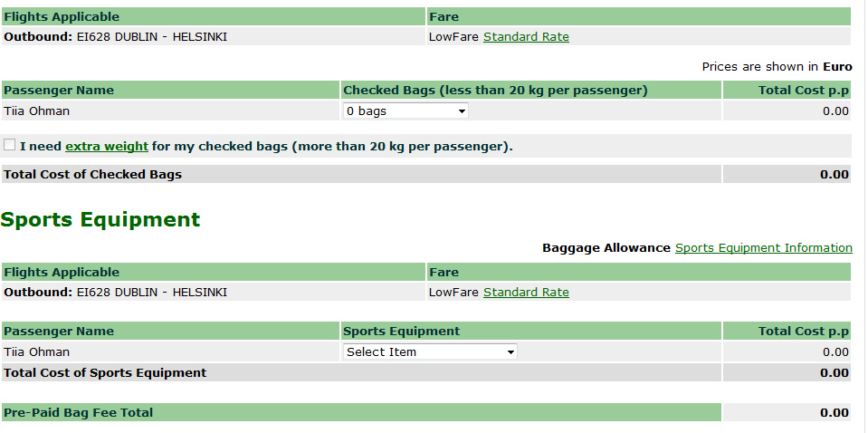The width and height of the screenshot is (868, 433).
Task: Open Standard Rate link under Sports Equipment
Action: (526, 293)
